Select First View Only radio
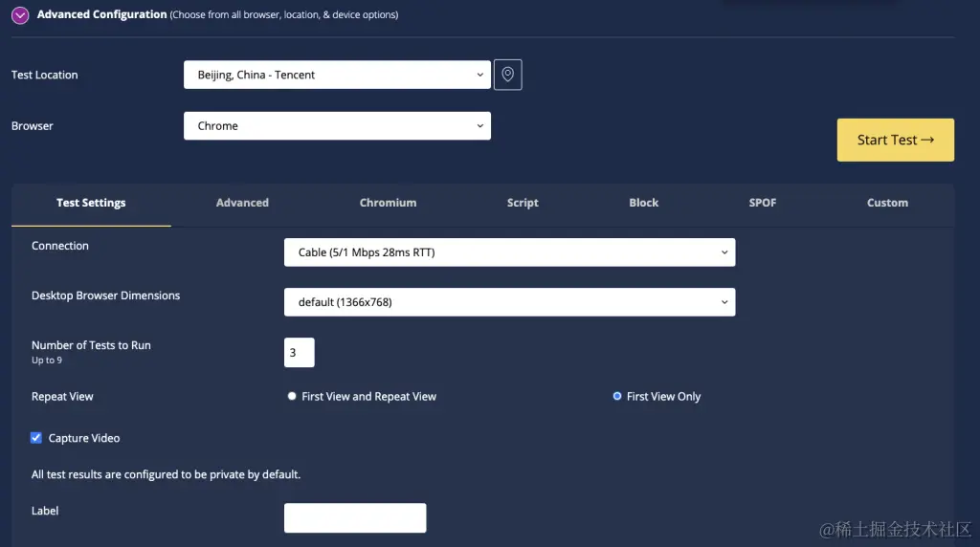The height and width of the screenshot is (547, 980). 617,397
